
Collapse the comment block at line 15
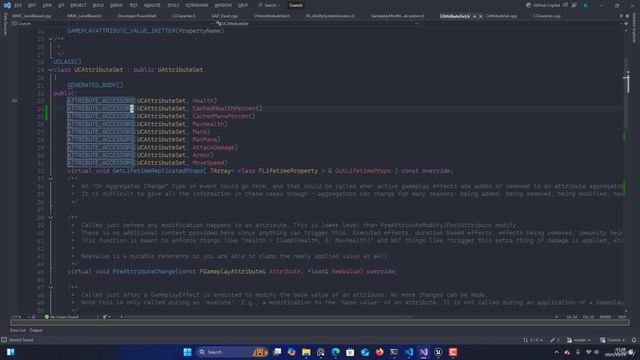[51, 39]
